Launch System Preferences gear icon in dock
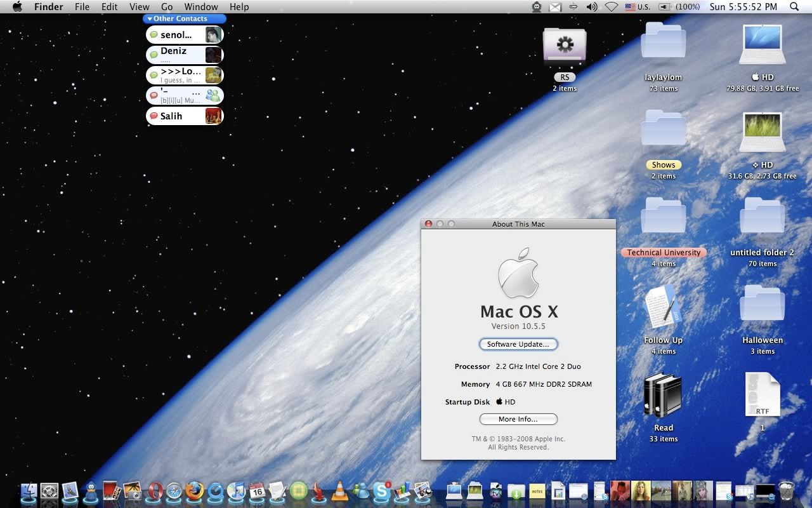812x508 pixels. [x=49, y=491]
